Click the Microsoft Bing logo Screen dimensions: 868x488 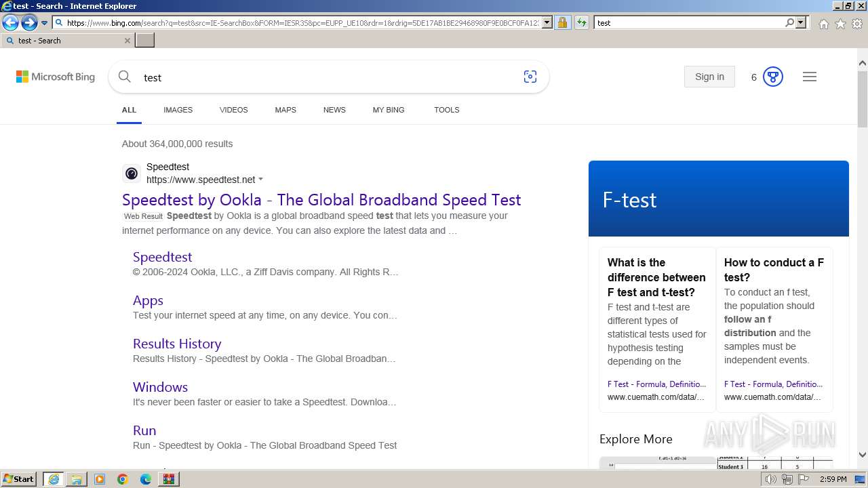point(56,77)
